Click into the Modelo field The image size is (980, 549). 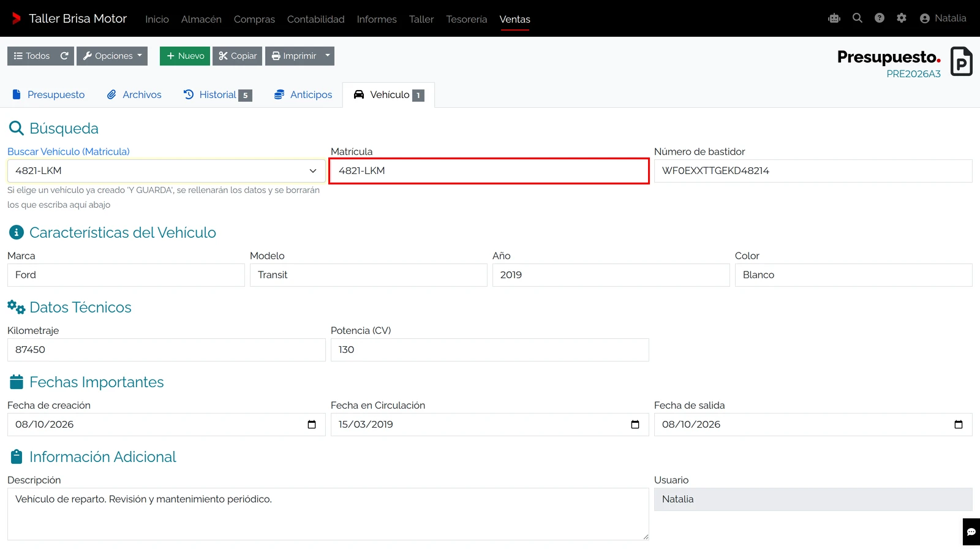click(x=369, y=275)
